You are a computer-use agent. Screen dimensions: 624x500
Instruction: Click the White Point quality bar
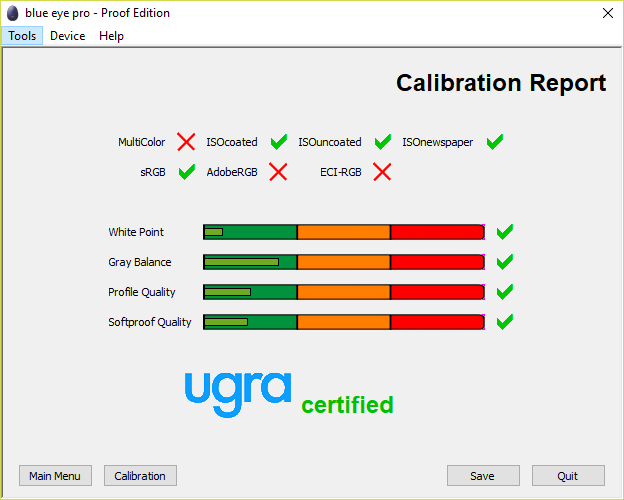[x=344, y=232]
